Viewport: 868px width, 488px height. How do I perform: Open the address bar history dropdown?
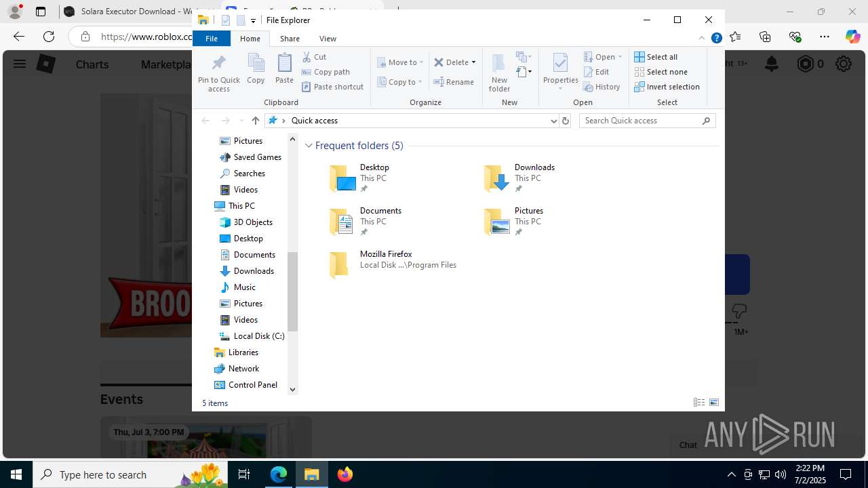tap(553, 121)
